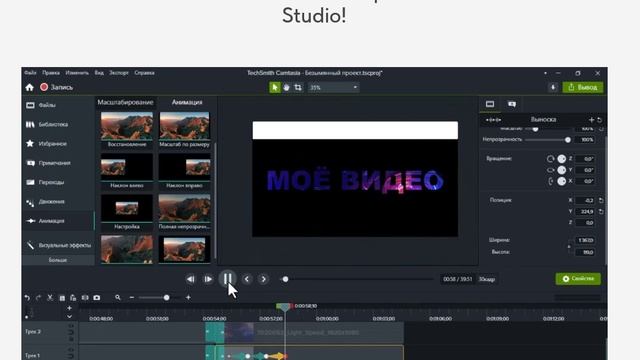640x360 pixels.
Task: Open the Изменить menu
Action: pos(77,73)
